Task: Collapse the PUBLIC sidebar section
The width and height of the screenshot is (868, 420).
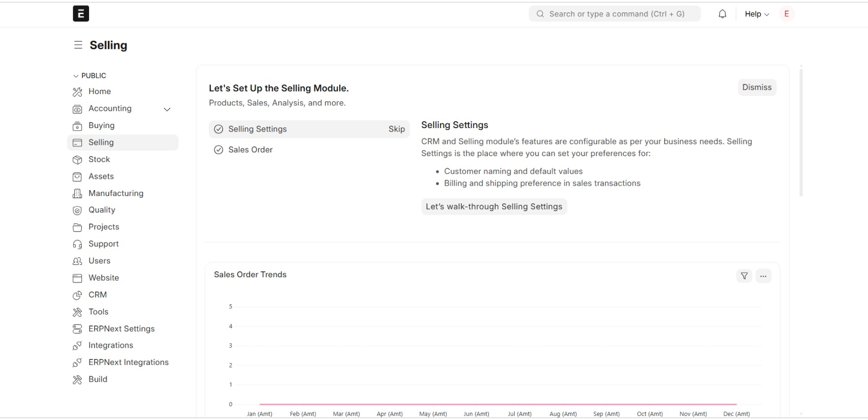Action: [90, 76]
